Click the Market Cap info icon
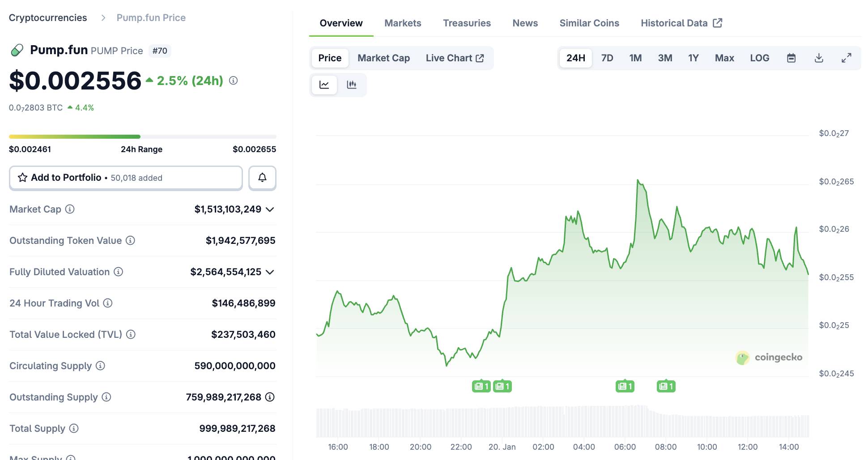The width and height of the screenshot is (868, 460). point(70,209)
